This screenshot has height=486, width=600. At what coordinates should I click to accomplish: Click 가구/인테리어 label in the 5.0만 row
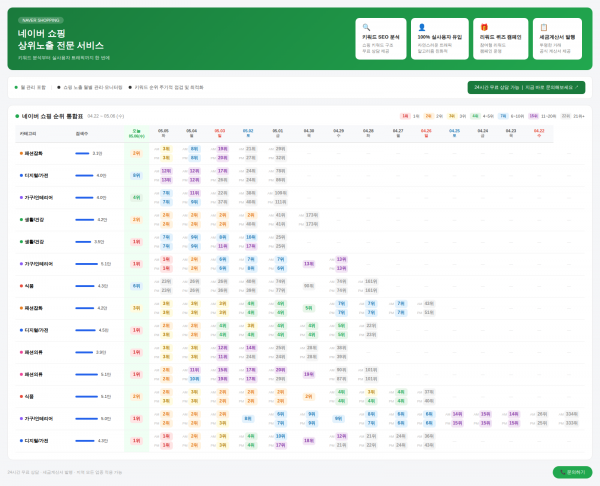(39, 419)
